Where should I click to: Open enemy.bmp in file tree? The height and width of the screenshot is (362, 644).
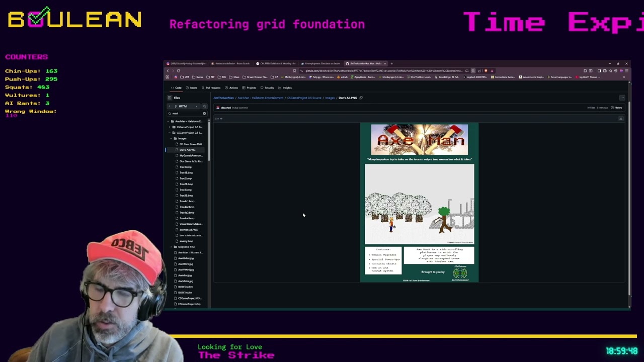186,241
